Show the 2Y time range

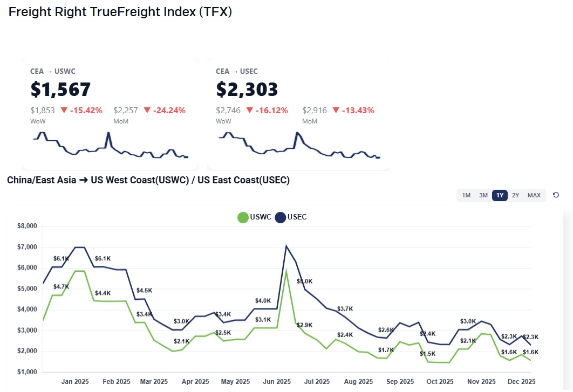point(516,195)
